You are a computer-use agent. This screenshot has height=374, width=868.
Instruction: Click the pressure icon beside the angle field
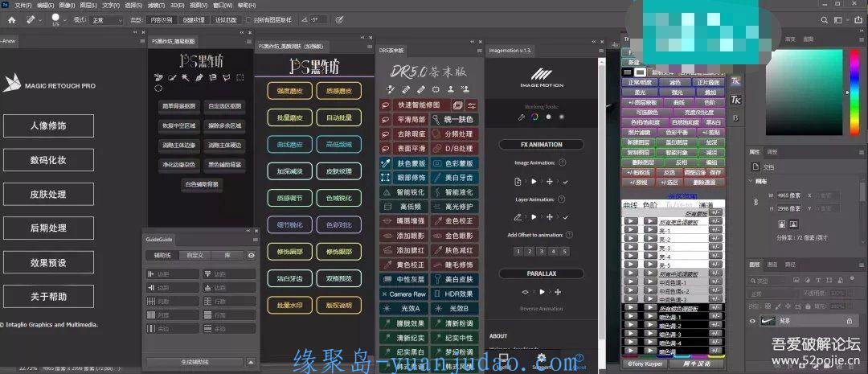[339, 19]
